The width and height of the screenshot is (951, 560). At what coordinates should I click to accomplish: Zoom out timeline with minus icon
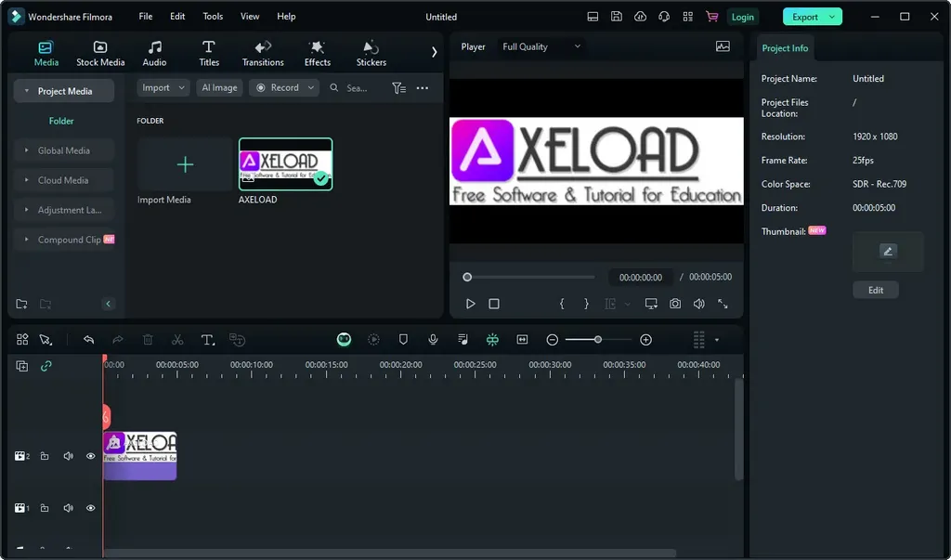point(552,340)
